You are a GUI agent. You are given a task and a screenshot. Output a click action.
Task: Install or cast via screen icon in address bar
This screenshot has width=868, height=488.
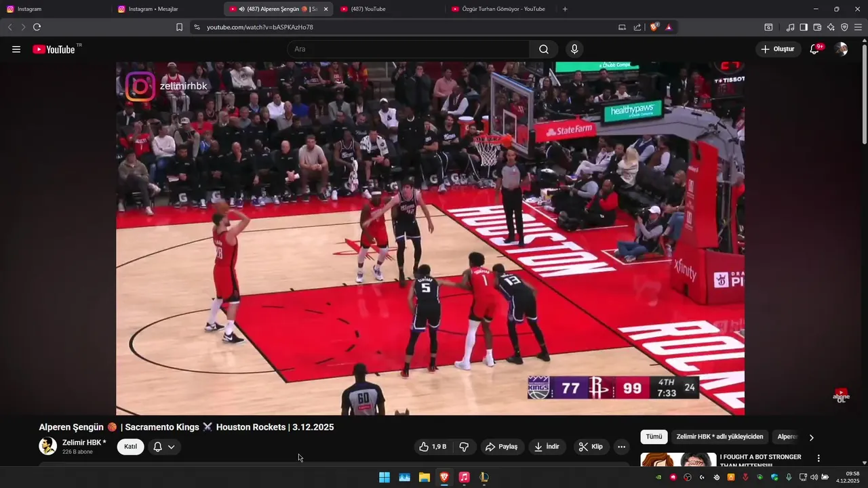pyautogui.click(x=622, y=27)
